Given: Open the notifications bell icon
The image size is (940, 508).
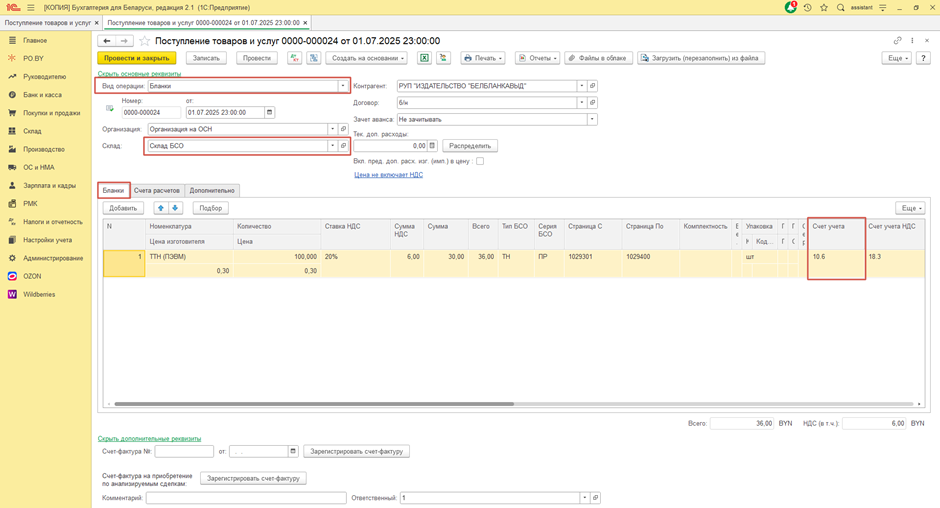Looking at the screenshot, I should pos(791,7).
